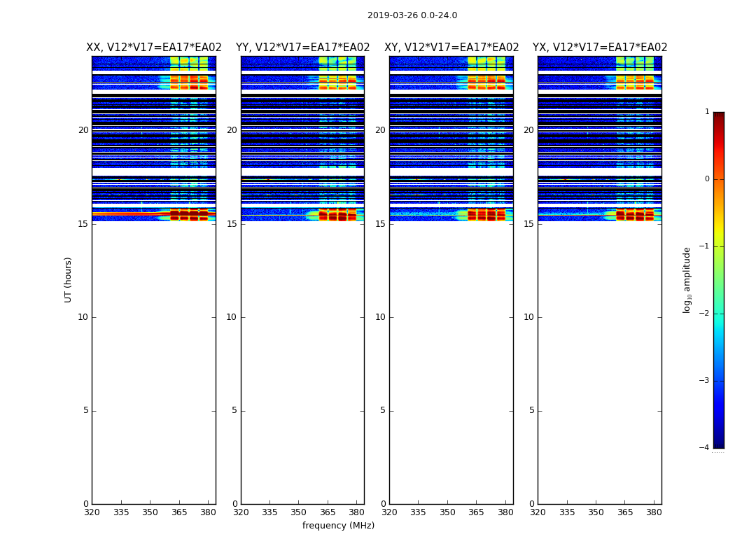
Task: Click the dark red top of the colorbar
Action: (x=719, y=115)
